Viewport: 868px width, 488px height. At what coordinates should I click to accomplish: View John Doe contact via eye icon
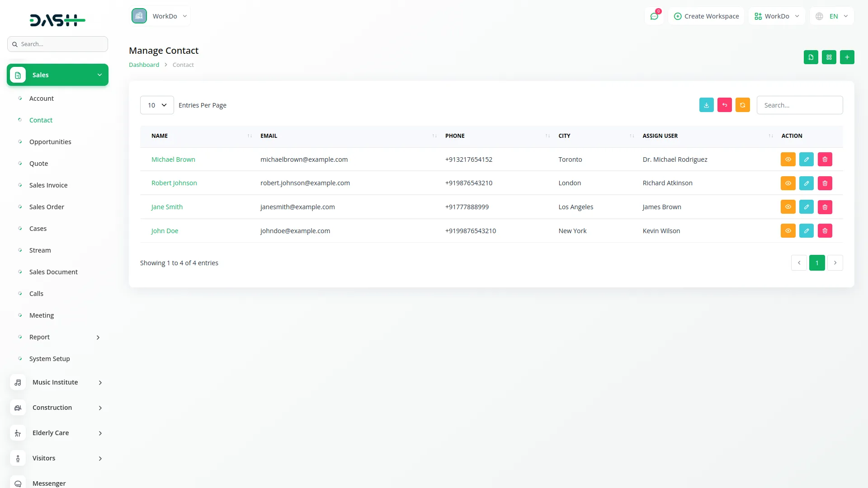click(x=788, y=231)
